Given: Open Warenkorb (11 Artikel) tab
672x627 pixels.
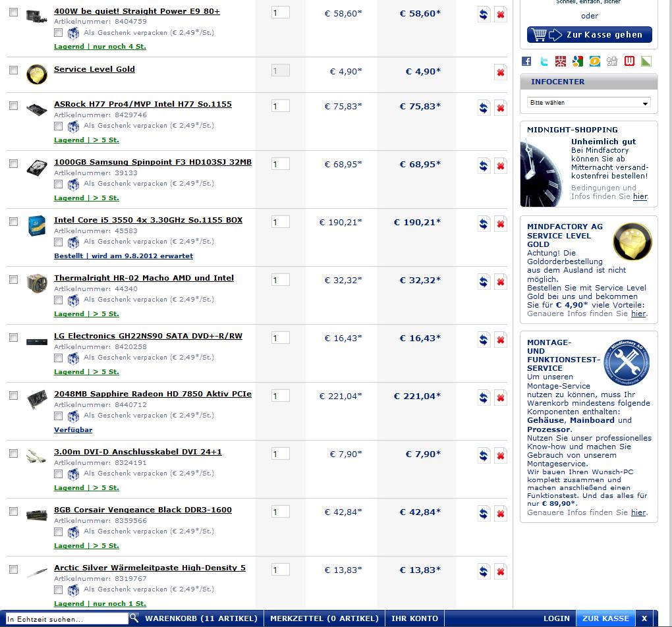Looking at the screenshot, I should 202,618.
